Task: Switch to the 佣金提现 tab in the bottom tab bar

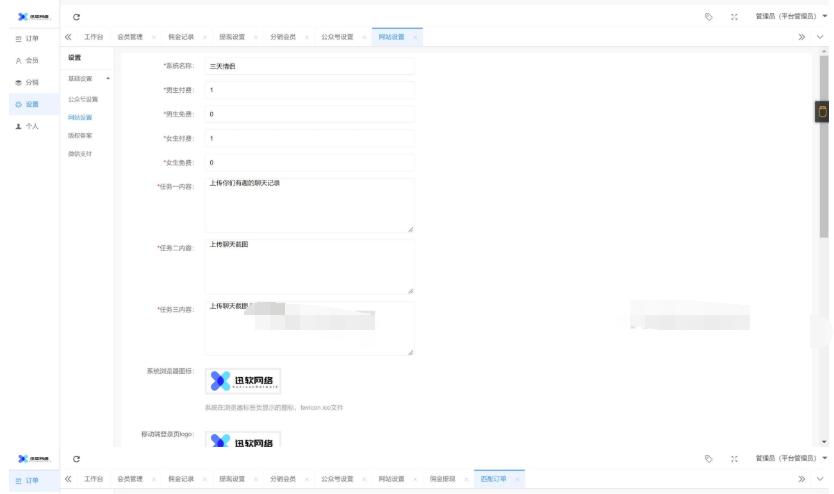Action: pos(443,479)
